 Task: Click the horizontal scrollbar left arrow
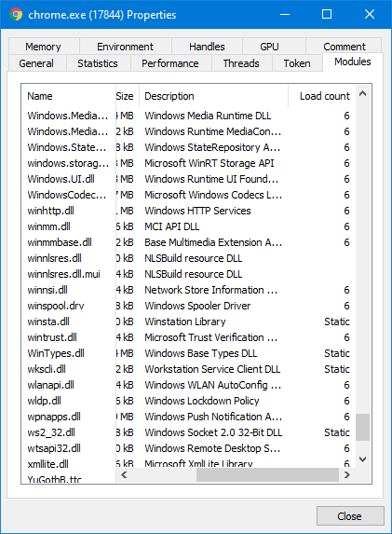(x=124, y=474)
